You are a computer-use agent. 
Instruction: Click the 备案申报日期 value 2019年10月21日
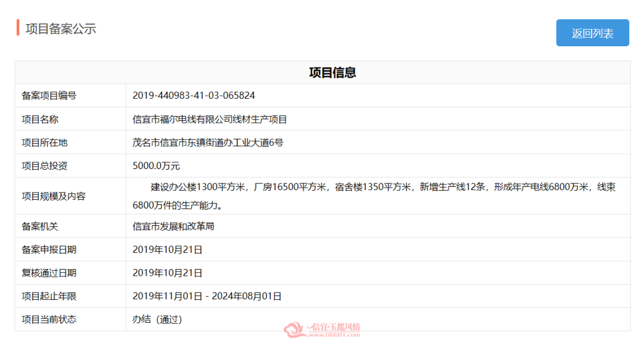point(167,250)
